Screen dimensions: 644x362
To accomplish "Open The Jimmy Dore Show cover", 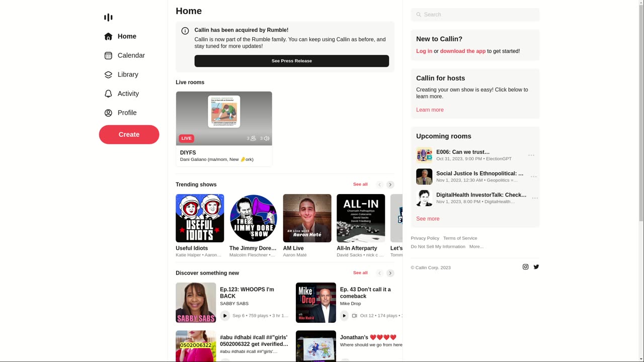I will [254, 218].
